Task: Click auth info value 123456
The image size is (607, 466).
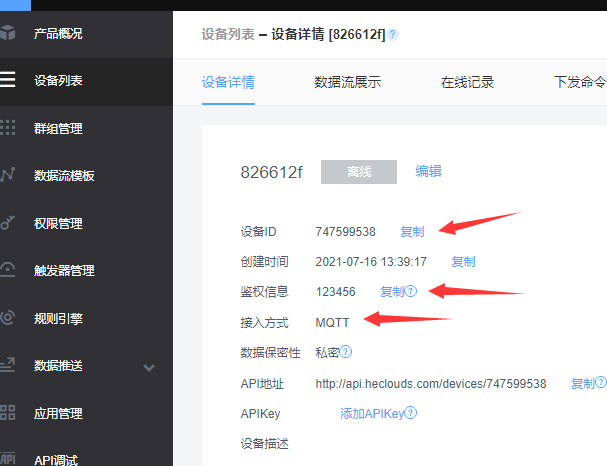Action: [335, 291]
